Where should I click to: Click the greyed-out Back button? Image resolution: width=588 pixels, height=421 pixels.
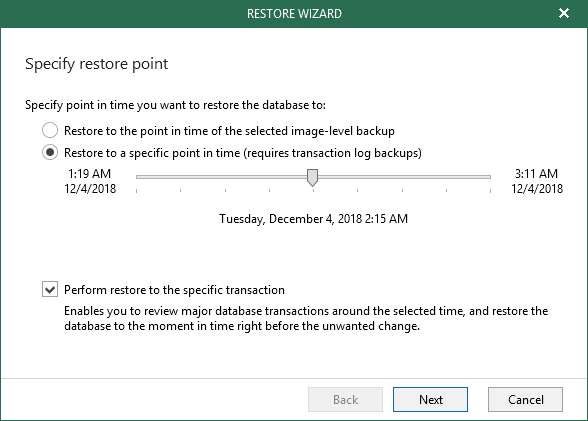(x=345, y=400)
